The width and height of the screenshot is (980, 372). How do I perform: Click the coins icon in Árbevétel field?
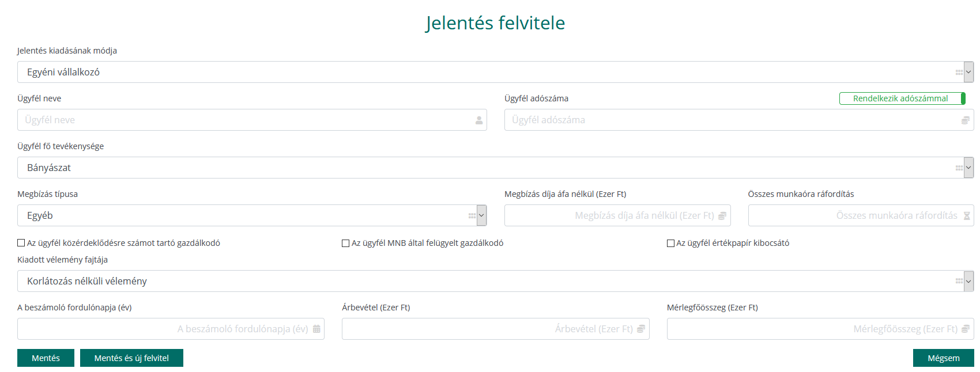point(641,329)
